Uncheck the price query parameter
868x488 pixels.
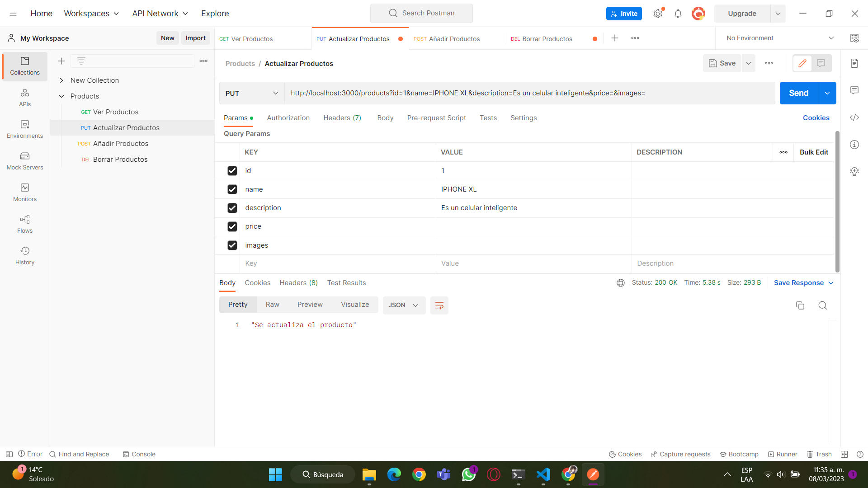click(232, 226)
